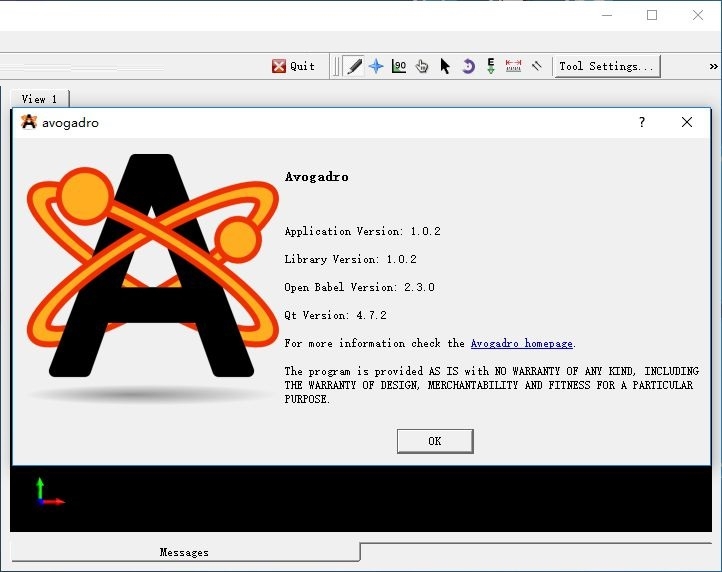Image resolution: width=722 pixels, height=572 pixels.
Task: Click the red Quit toolbar button
Action: click(x=294, y=66)
